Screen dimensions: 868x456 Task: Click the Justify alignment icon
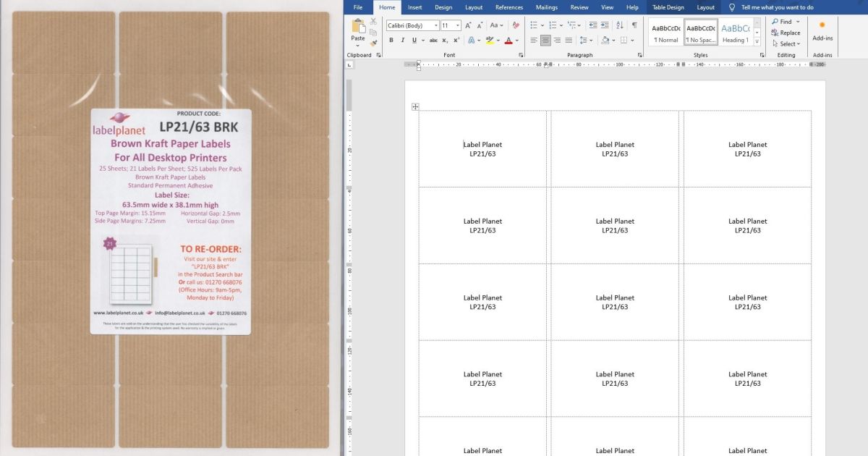click(569, 41)
